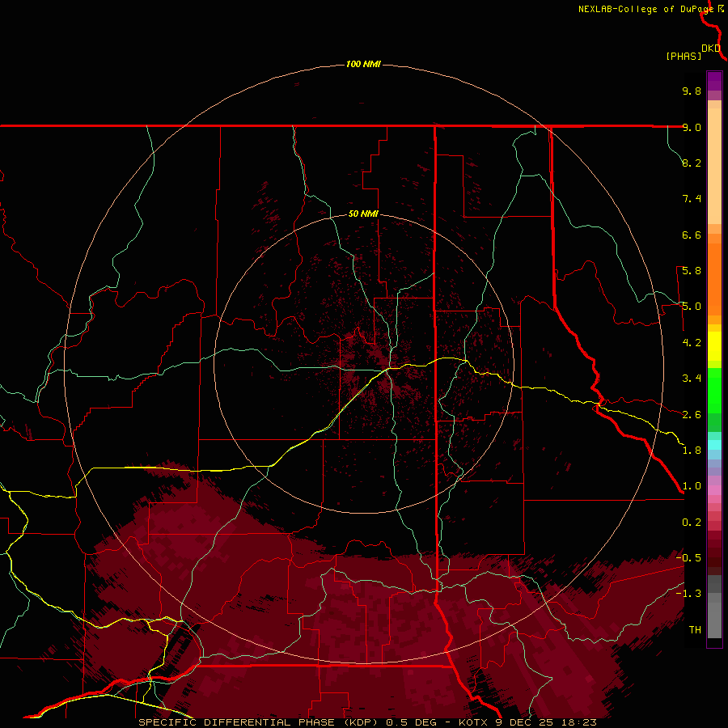Viewport: 728px width, 728px height.
Task: Click the 8.2 value on the color scale
Action: pyautogui.click(x=692, y=163)
